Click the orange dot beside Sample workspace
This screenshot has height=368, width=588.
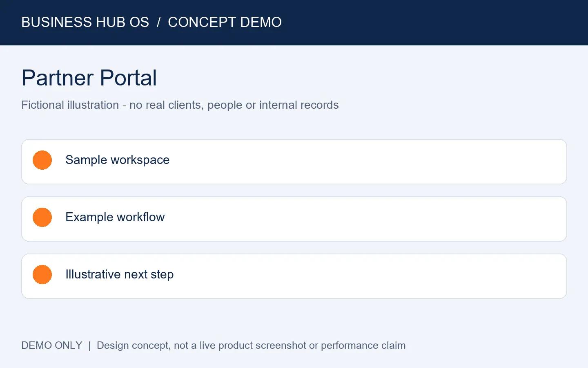point(42,160)
